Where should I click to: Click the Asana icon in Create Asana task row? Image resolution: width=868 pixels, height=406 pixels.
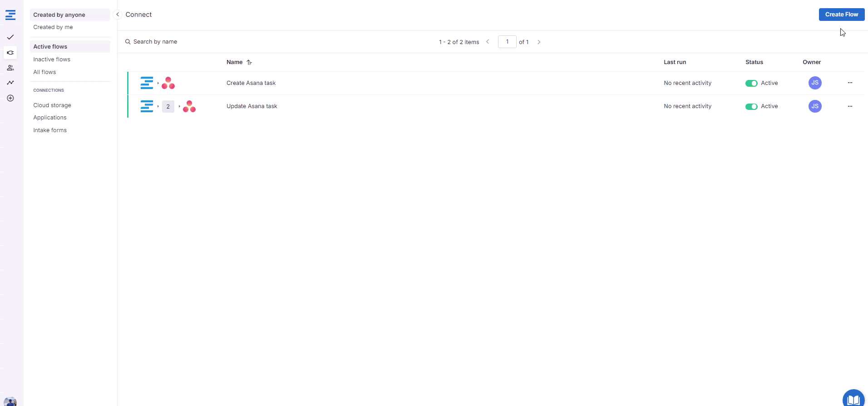point(168,83)
